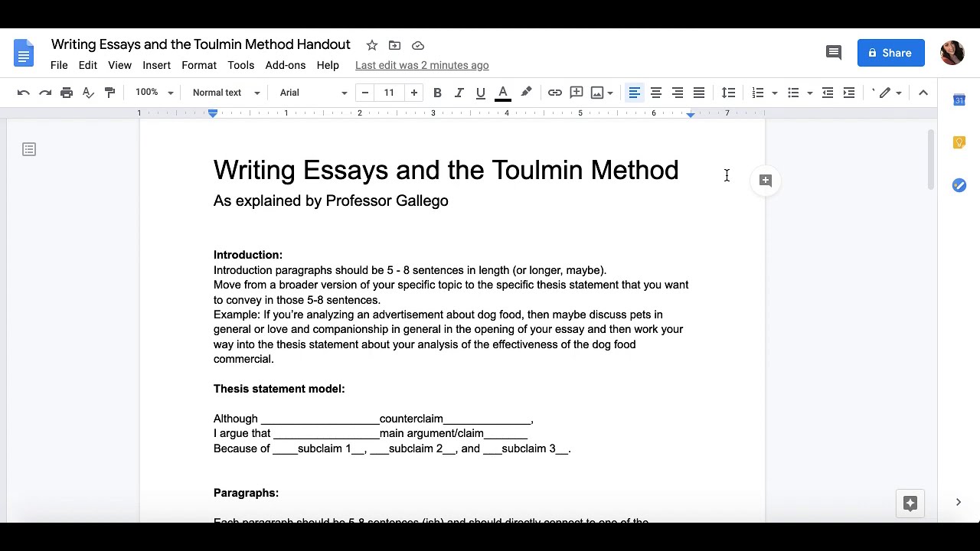This screenshot has width=980, height=551.
Task: Show side panel with the arrow
Action: (x=959, y=502)
